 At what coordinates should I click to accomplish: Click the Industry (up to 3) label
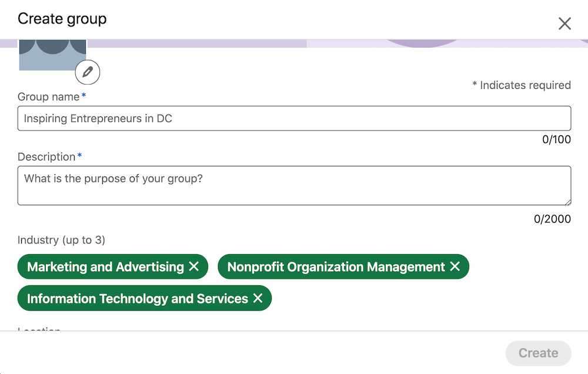tap(62, 240)
